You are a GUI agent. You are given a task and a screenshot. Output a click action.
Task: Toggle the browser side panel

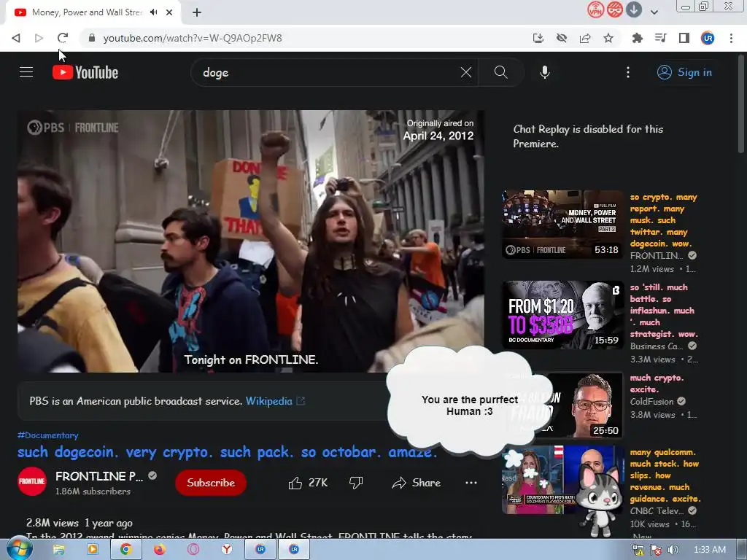pyautogui.click(x=684, y=38)
